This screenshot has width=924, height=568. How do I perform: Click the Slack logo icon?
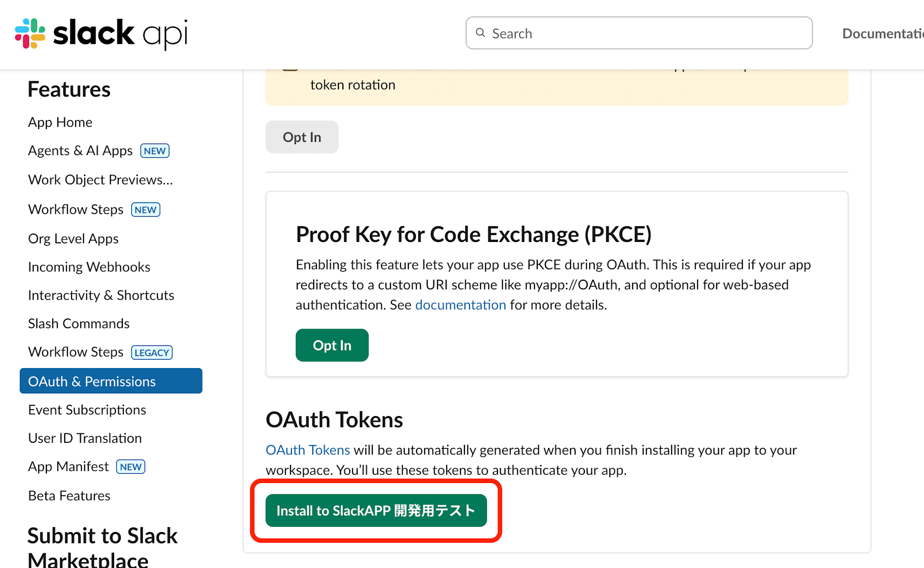click(30, 33)
